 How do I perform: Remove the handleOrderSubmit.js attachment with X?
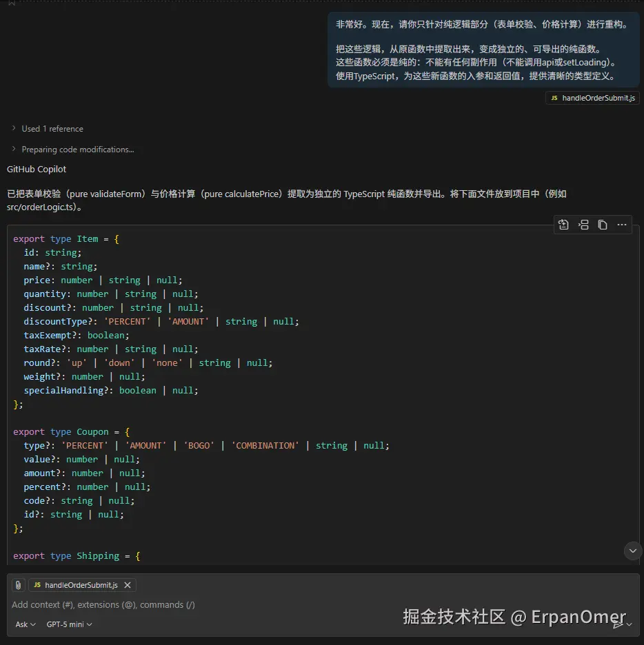(x=128, y=585)
